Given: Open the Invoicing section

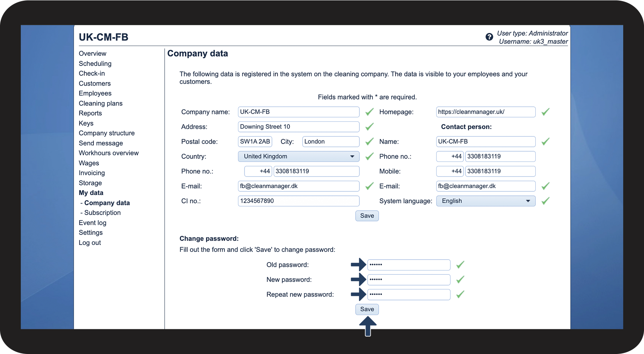Looking at the screenshot, I should tap(92, 173).
